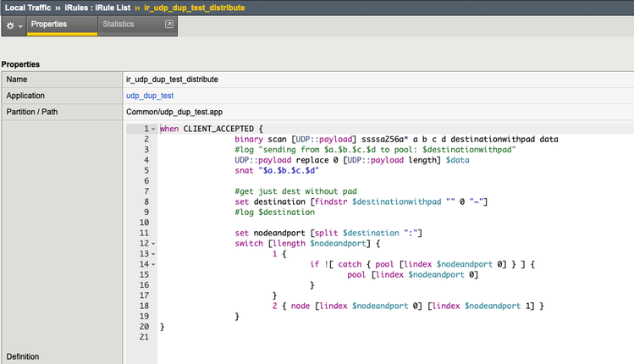Click line number 21 in the gutter
634x364 pixels.
tap(144, 337)
